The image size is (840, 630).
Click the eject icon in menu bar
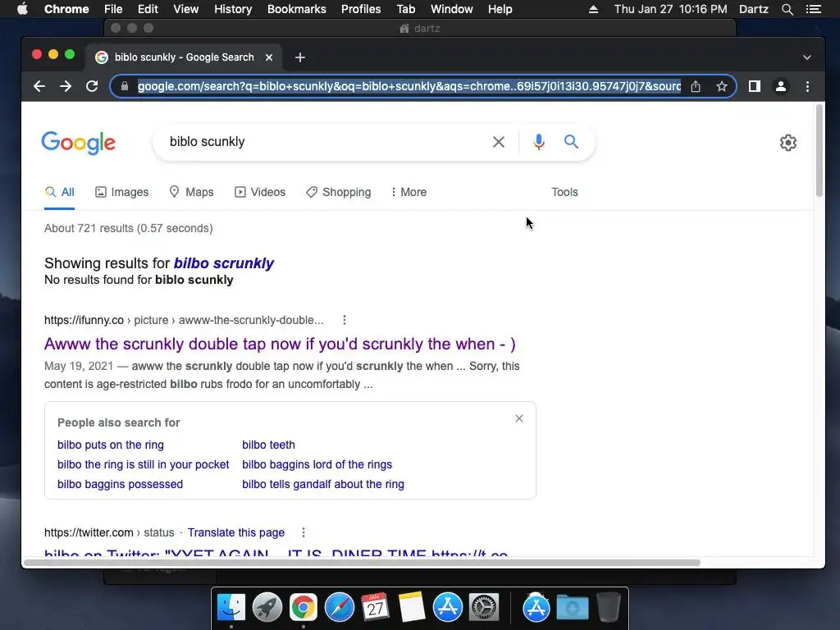[593, 9]
